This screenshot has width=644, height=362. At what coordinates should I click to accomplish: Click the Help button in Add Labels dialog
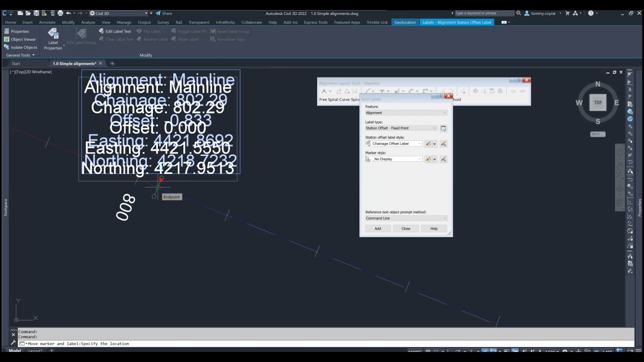434,228
